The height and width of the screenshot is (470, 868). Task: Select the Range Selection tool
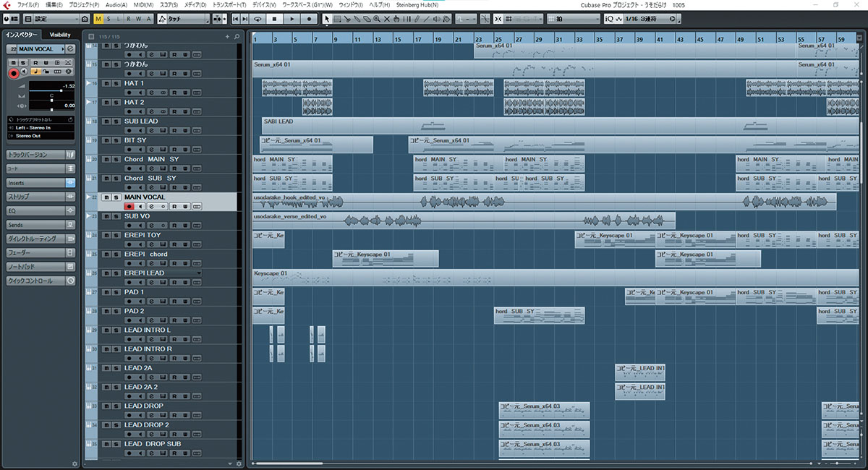click(x=338, y=18)
